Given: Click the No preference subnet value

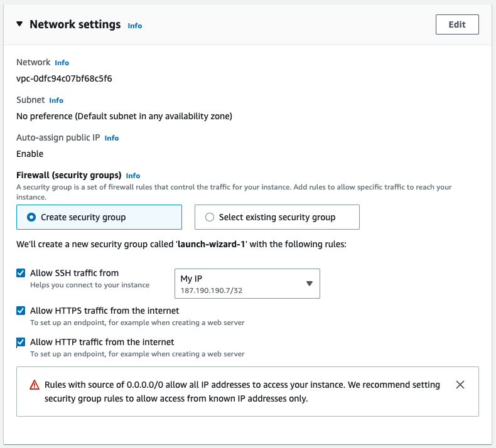Looking at the screenshot, I should [124, 116].
